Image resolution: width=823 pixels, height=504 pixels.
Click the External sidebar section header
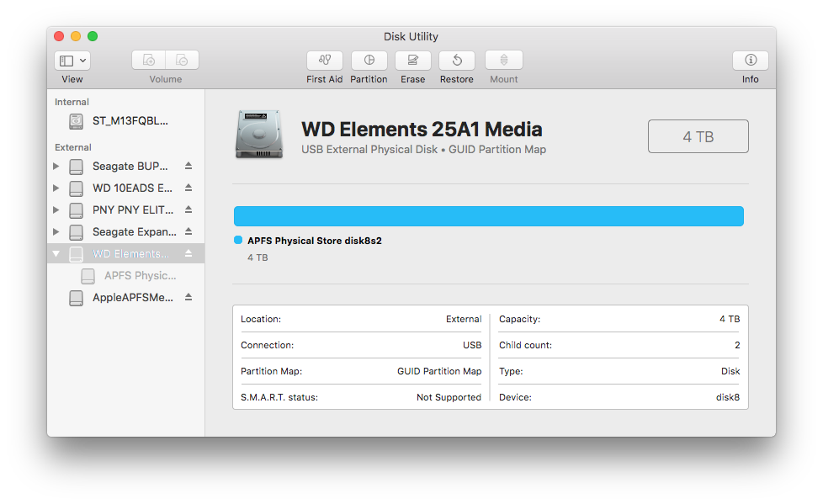coord(73,147)
